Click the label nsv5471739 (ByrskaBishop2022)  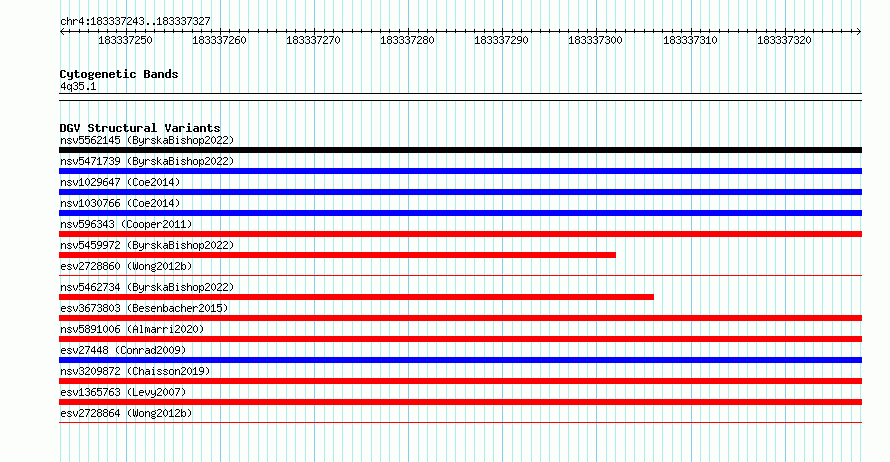tap(147, 161)
